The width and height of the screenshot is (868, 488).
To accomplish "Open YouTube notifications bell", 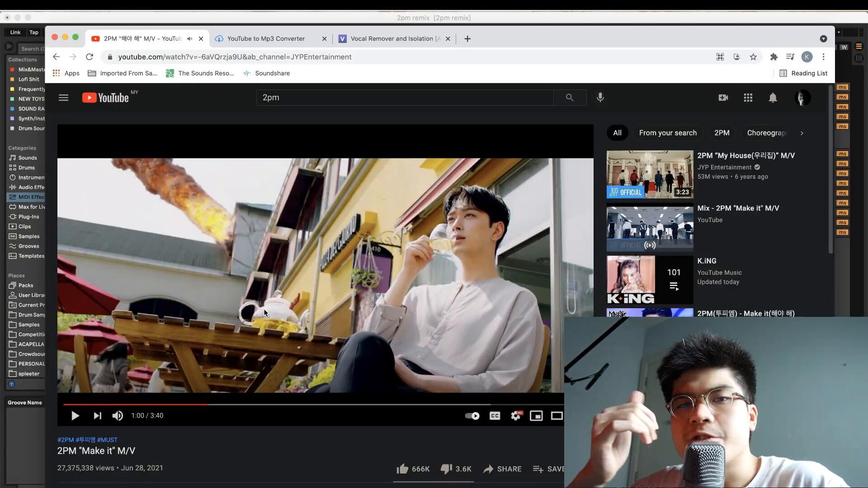I will (x=773, y=98).
